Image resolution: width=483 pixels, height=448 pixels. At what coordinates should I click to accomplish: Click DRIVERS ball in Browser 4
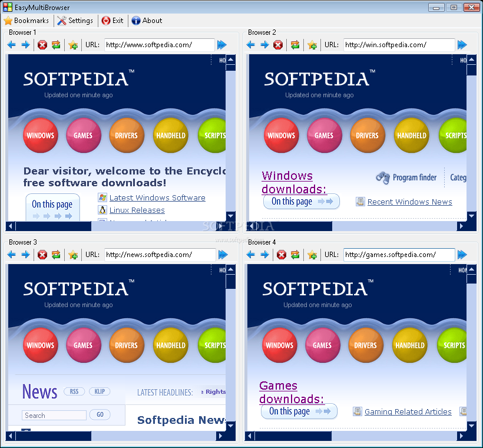365,345
